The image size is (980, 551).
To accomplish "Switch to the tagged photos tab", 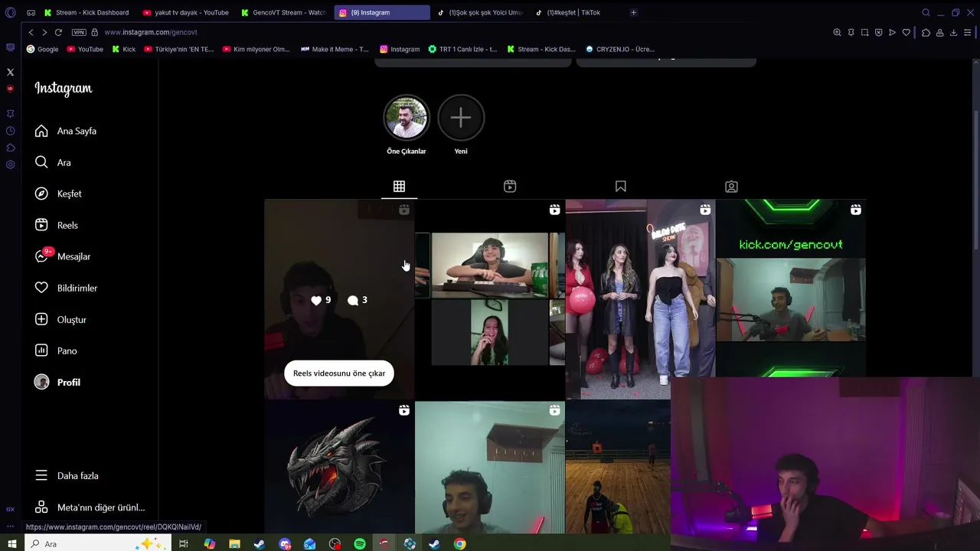I will tap(731, 186).
